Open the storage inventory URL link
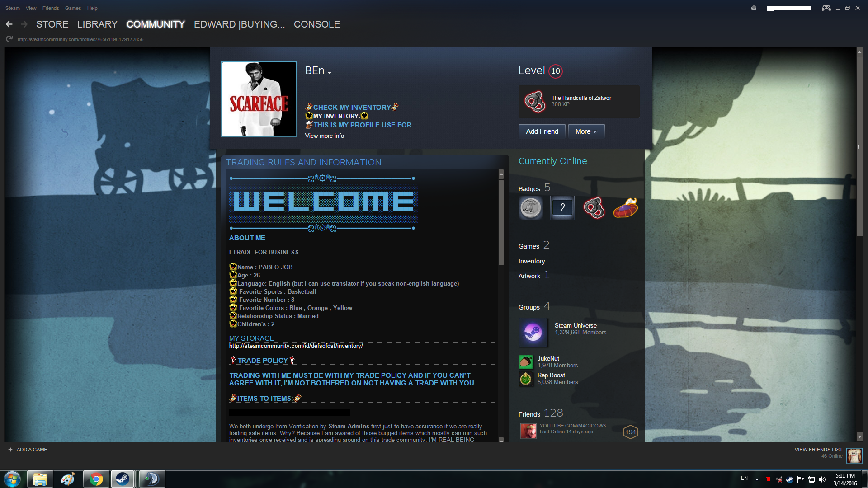 pos(296,346)
